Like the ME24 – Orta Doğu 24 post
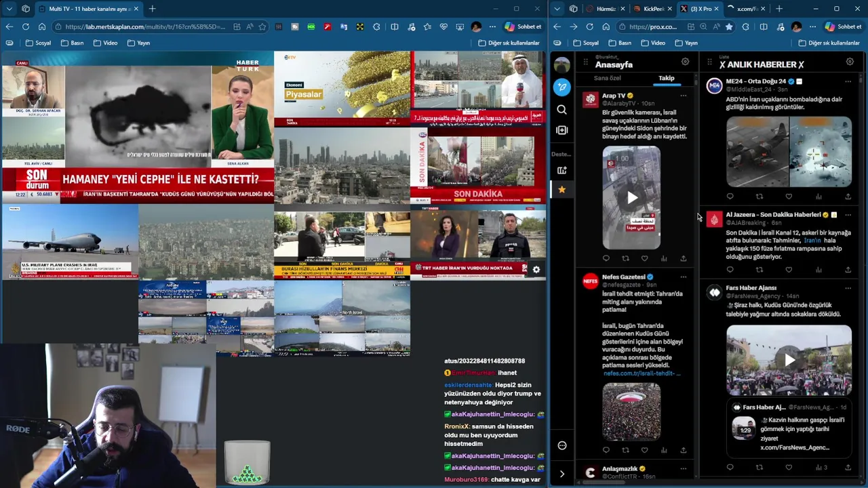The image size is (868, 488). tap(789, 197)
